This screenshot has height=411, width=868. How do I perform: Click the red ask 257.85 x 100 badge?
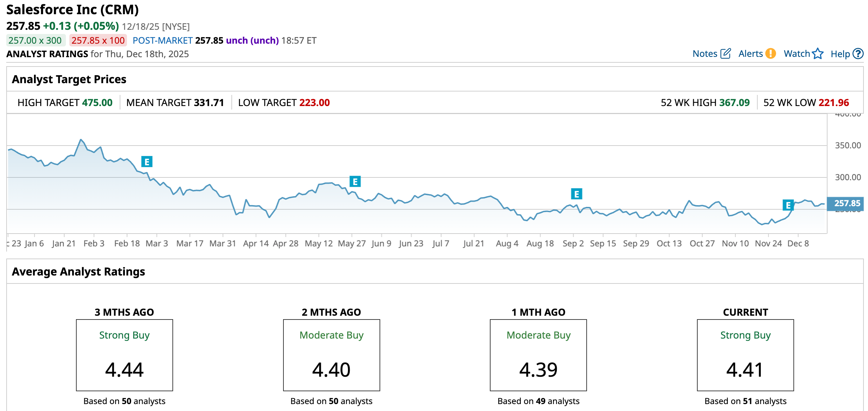98,41
